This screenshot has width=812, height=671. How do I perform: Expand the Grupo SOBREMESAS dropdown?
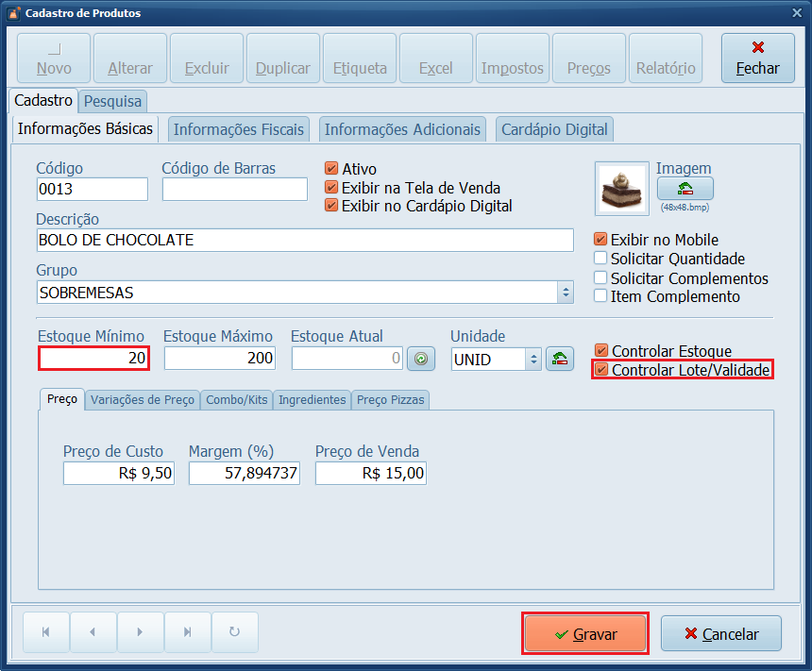click(566, 293)
